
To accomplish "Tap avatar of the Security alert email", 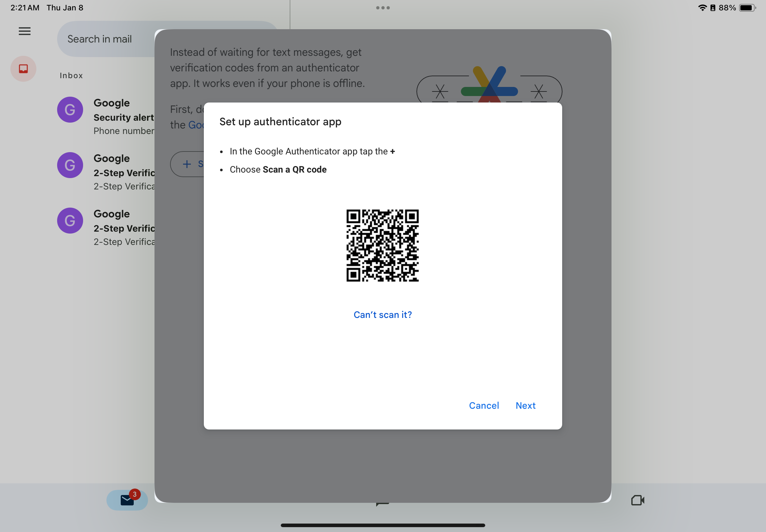I will click(x=70, y=110).
